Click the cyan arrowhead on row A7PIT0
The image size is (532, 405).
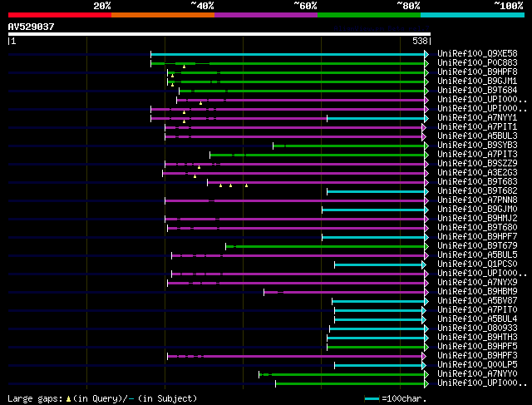point(424,311)
